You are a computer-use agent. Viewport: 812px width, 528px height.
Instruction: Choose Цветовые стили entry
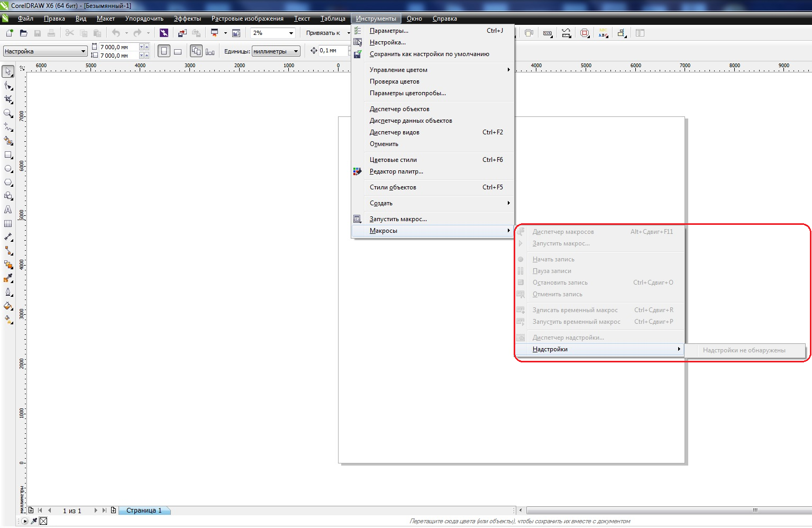click(x=433, y=160)
